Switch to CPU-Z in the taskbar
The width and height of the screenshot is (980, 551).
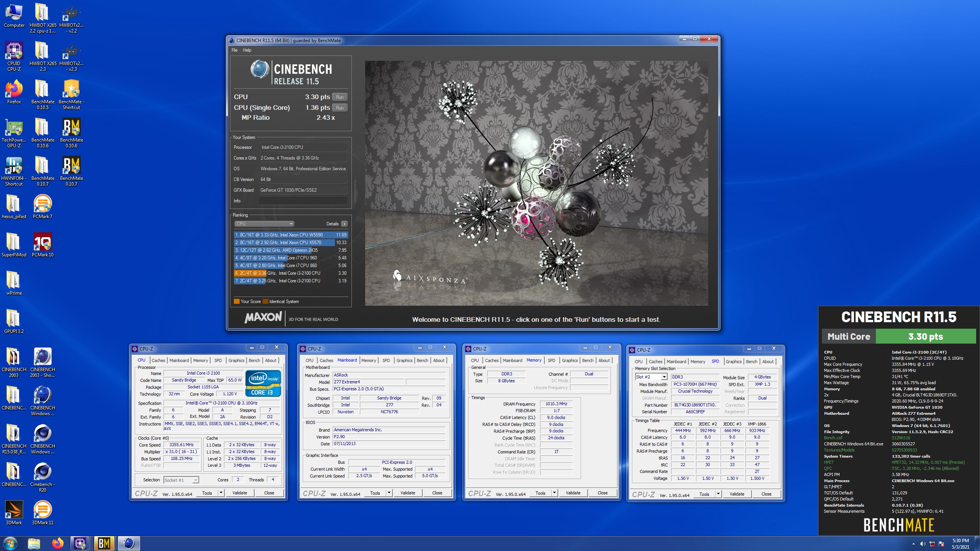click(80, 543)
